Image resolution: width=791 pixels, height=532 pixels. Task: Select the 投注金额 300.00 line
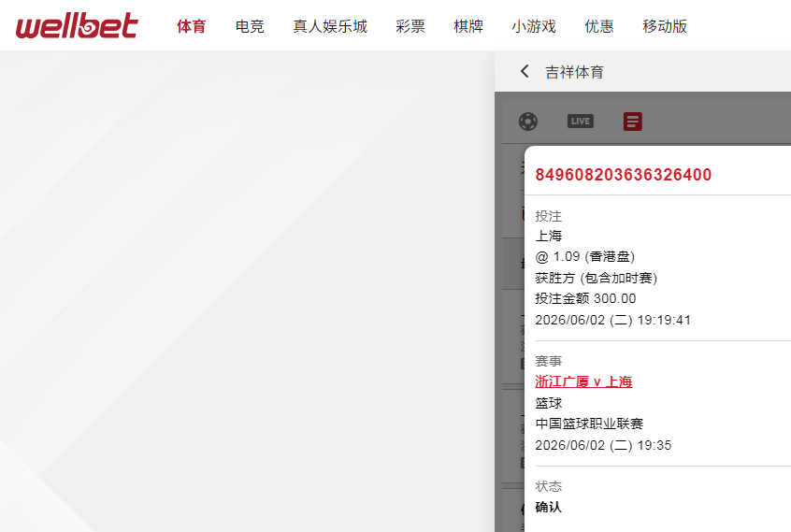585,298
